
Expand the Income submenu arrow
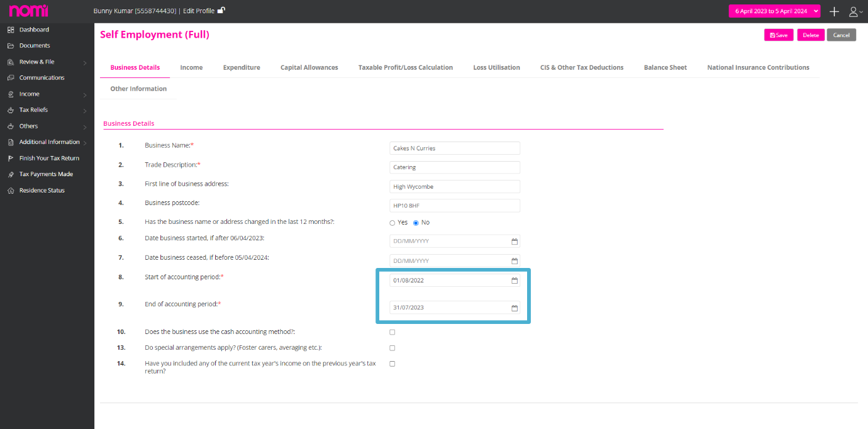[x=85, y=95]
